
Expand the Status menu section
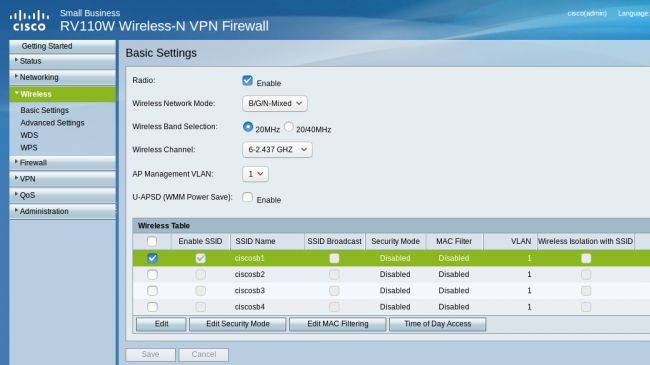coord(63,61)
